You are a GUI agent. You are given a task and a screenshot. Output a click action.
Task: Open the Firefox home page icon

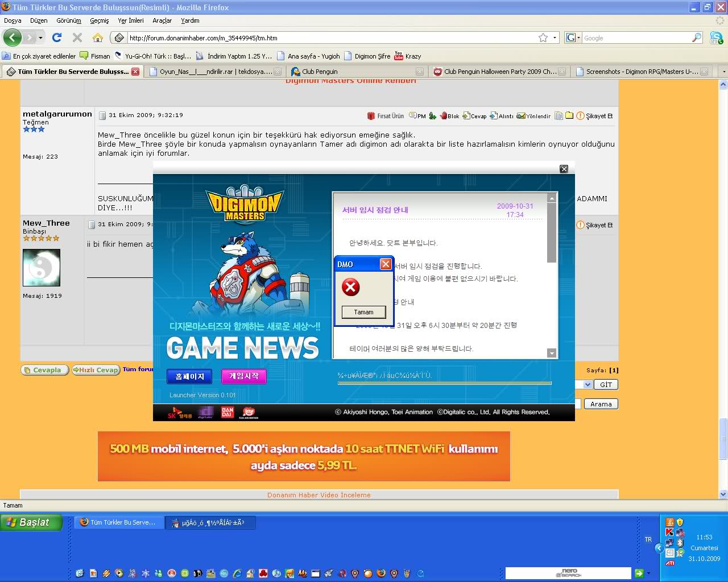tap(98, 38)
